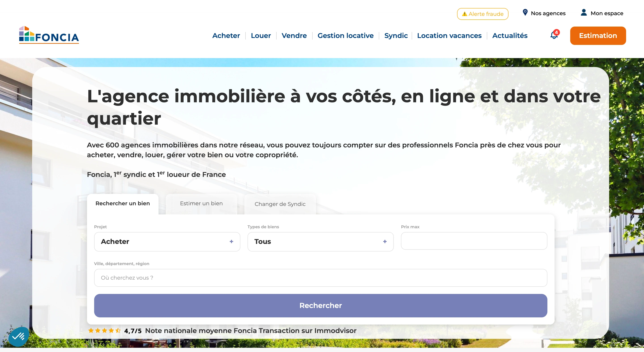Click the orange Estimation button
This screenshot has width=644, height=352.
[598, 36]
